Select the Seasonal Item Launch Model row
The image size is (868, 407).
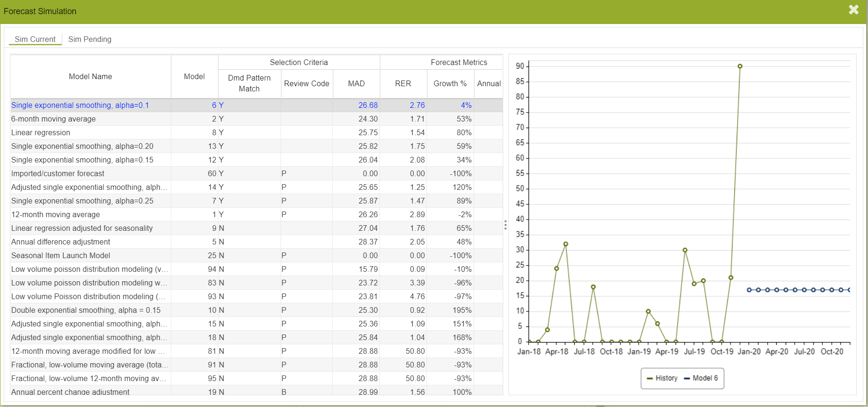[x=61, y=256]
